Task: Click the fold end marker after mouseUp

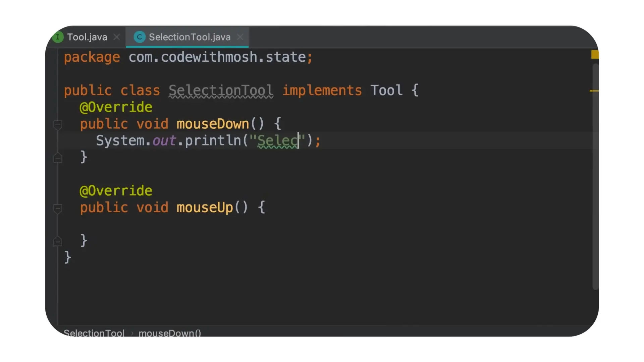Action: [58, 241]
